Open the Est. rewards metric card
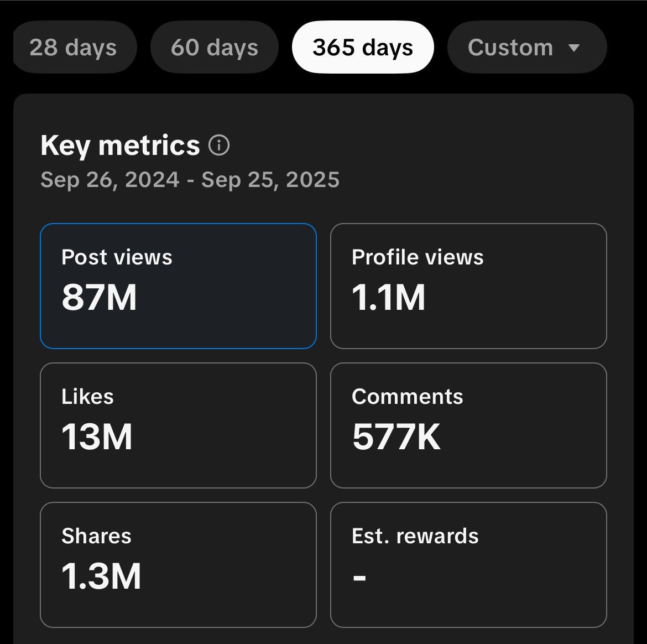 (468, 565)
